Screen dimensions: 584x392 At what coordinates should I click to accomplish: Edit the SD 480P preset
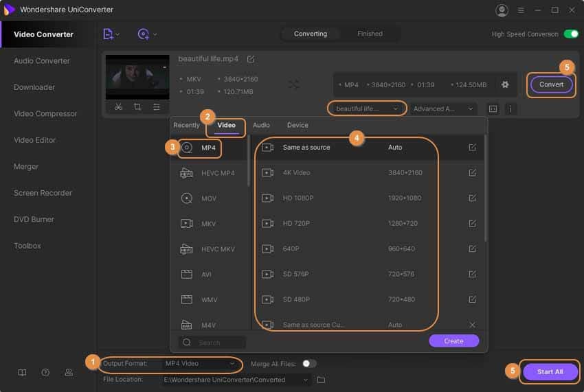pos(472,299)
